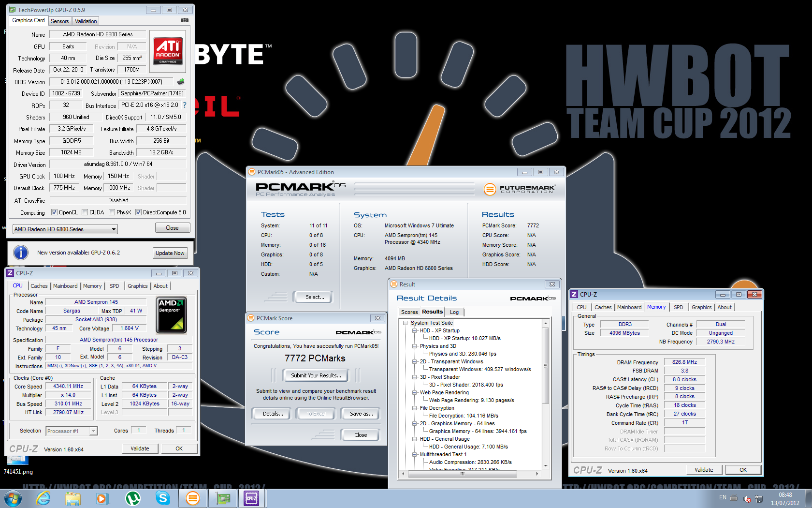Click the PCMark05 window title icon
The height and width of the screenshot is (508, 812).
coord(251,172)
